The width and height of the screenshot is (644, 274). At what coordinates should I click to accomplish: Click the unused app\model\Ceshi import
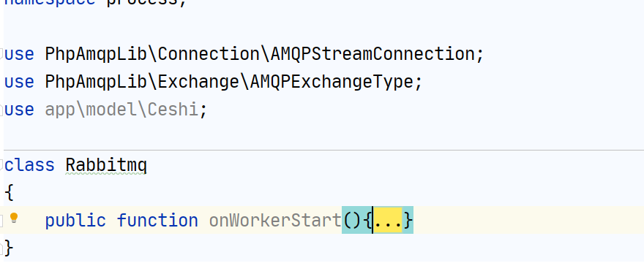tap(121, 110)
